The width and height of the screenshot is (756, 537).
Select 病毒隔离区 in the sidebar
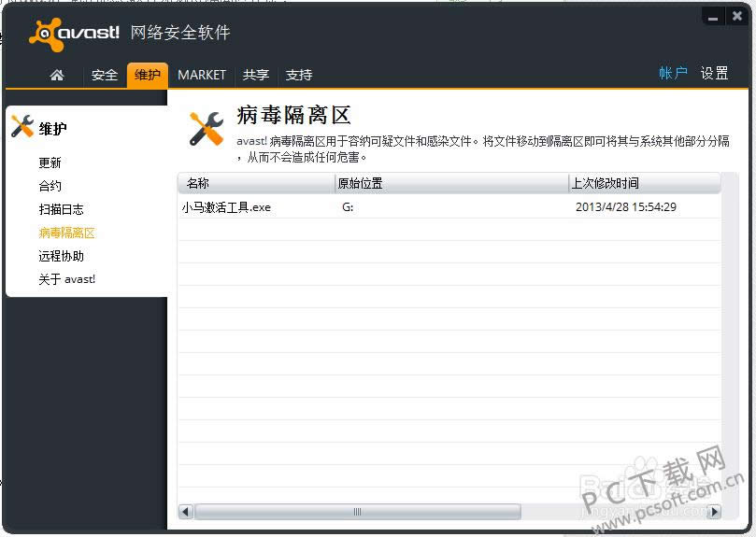[67, 233]
